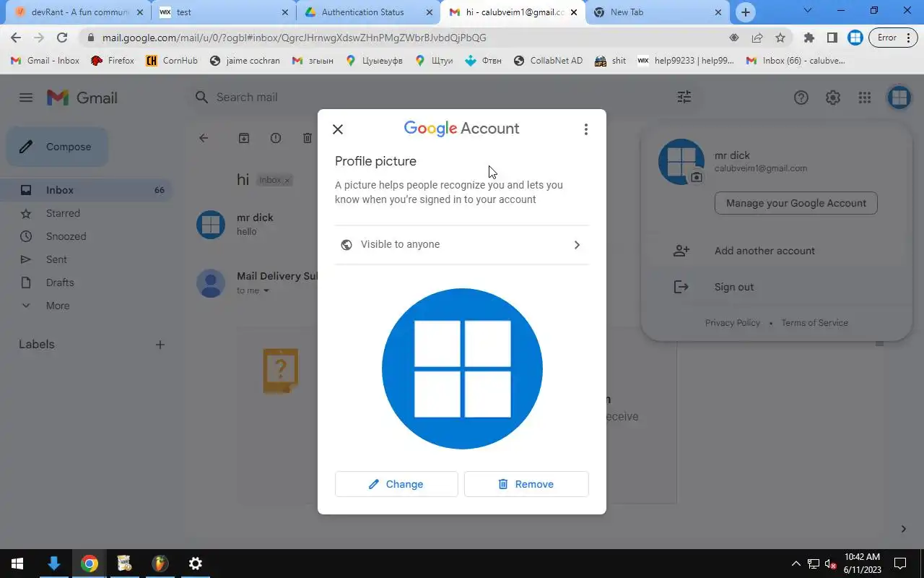Report conversation as spam
Viewport: 924px width, 578px height.
(x=276, y=138)
